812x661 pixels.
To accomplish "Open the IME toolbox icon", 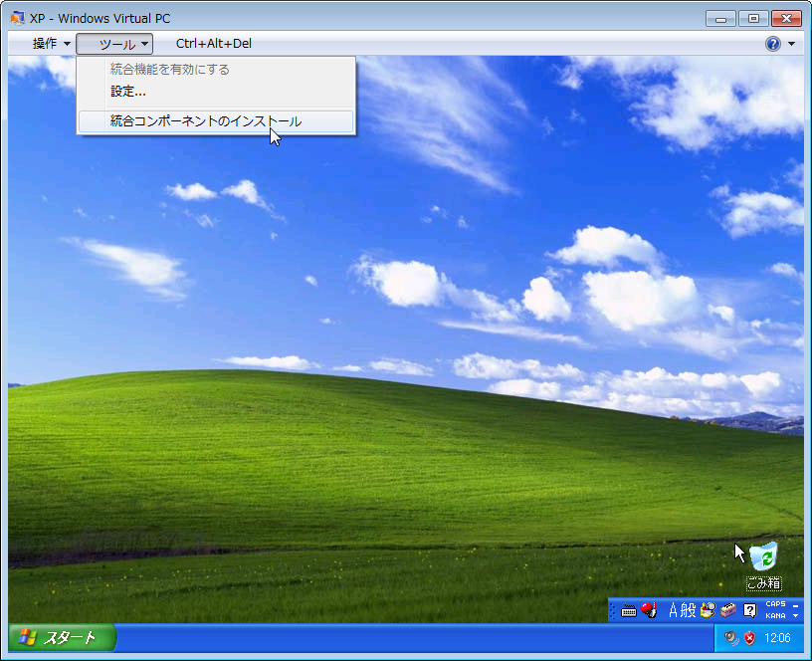I will pos(728,610).
